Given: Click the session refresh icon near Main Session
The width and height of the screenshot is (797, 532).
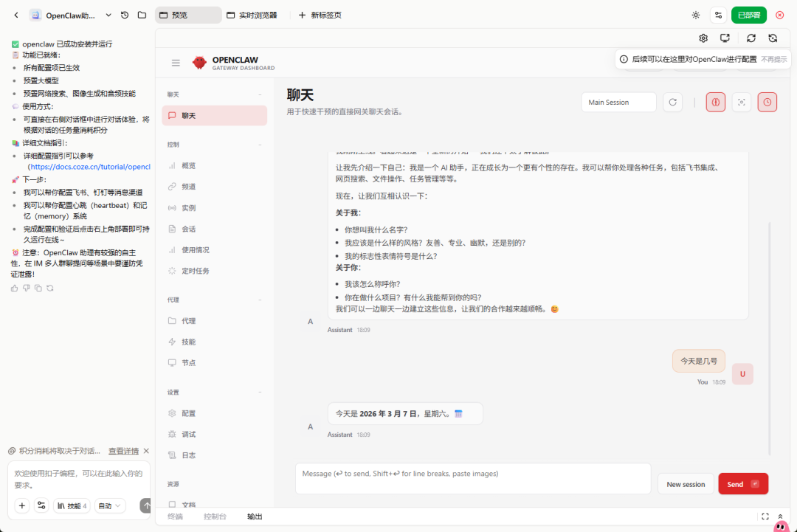Looking at the screenshot, I should (x=672, y=102).
